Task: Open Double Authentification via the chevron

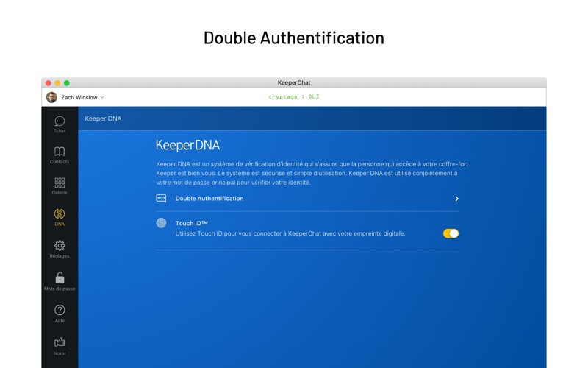Action: coord(456,199)
